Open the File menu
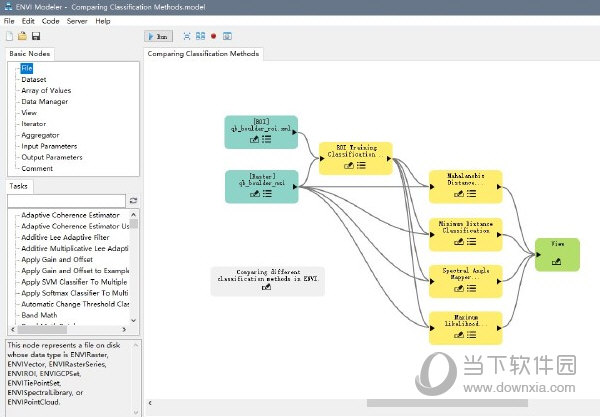 [x=9, y=21]
